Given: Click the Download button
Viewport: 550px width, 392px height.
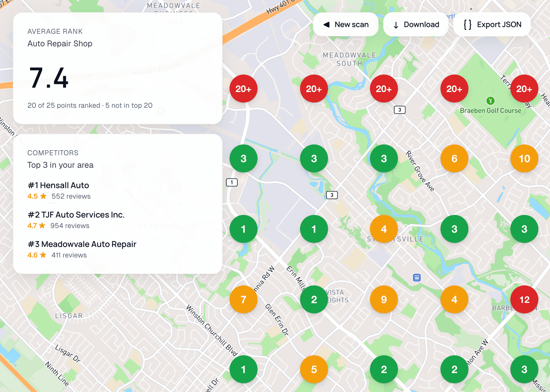Looking at the screenshot, I should point(416,24).
